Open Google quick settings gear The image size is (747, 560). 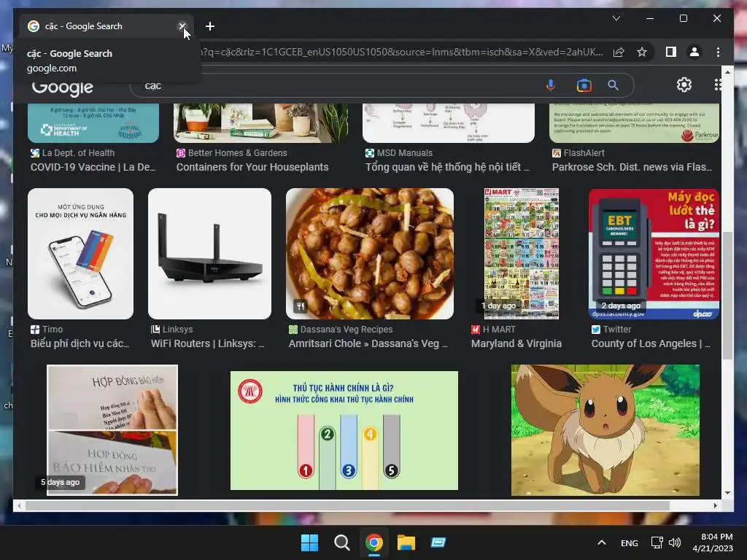click(x=684, y=85)
